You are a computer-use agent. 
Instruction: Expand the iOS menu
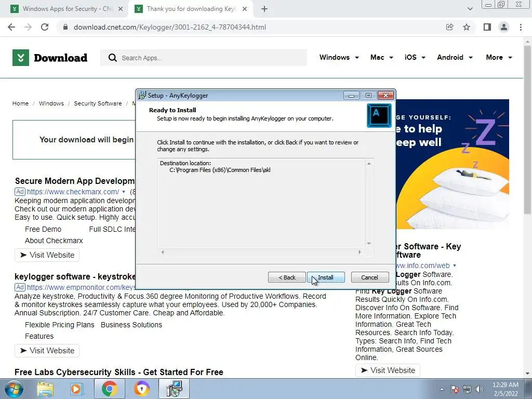415,57
